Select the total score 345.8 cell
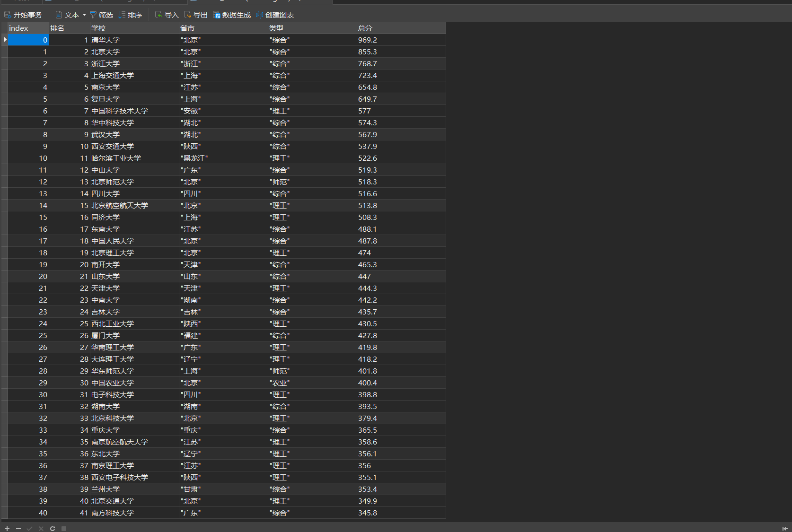Image resolution: width=792 pixels, height=532 pixels. click(x=401, y=513)
